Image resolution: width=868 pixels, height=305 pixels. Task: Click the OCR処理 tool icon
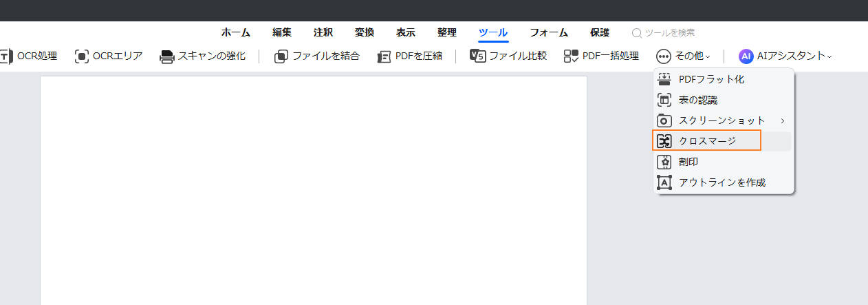pyautogui.click(x=6, y=56)
